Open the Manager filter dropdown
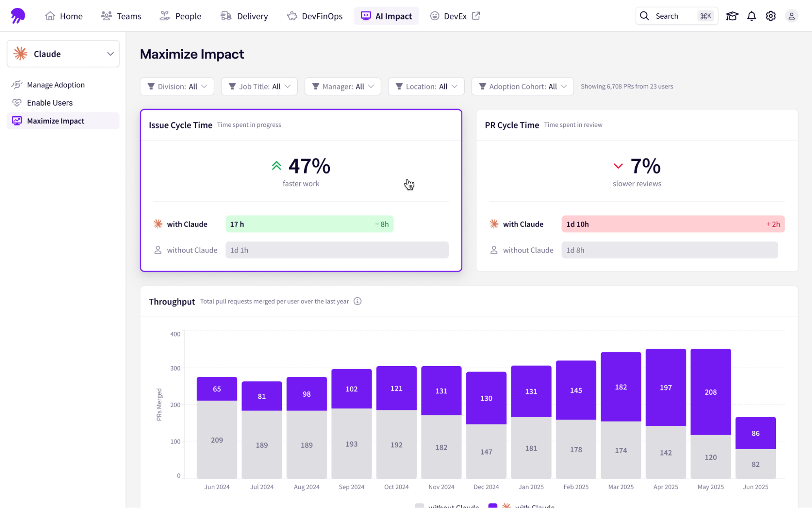The width and height of the screenshot is (812, 508). coord(342,86)
